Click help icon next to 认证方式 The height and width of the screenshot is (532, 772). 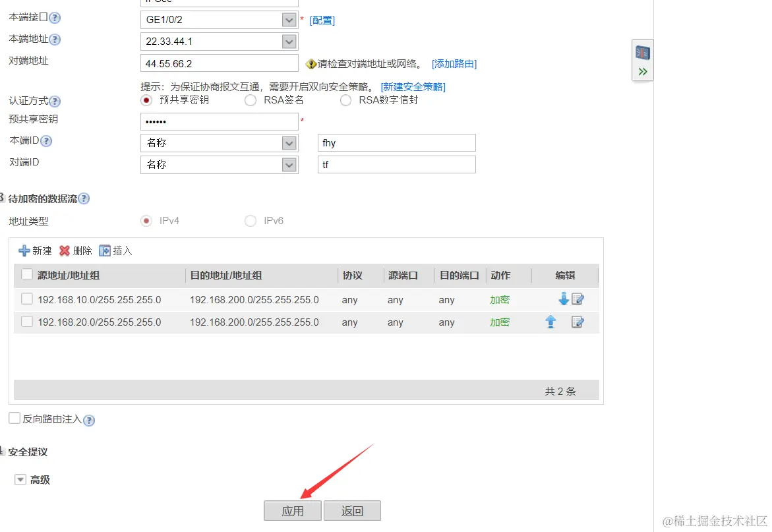click(55, 102)
